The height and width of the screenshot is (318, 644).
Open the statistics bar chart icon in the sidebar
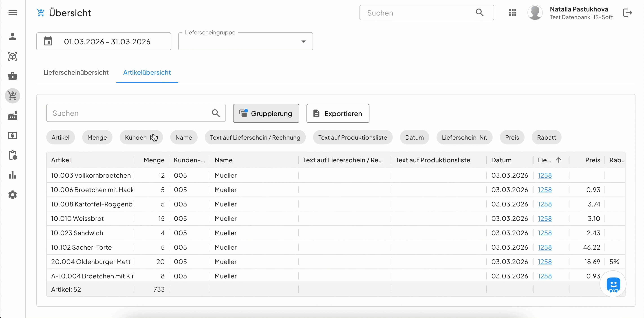tap(13, 175)
